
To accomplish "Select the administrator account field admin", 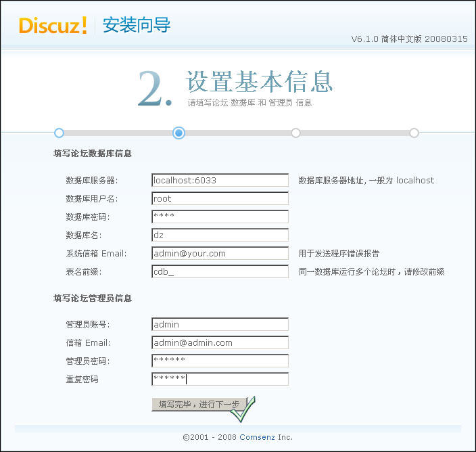I will tap(220, 325).
